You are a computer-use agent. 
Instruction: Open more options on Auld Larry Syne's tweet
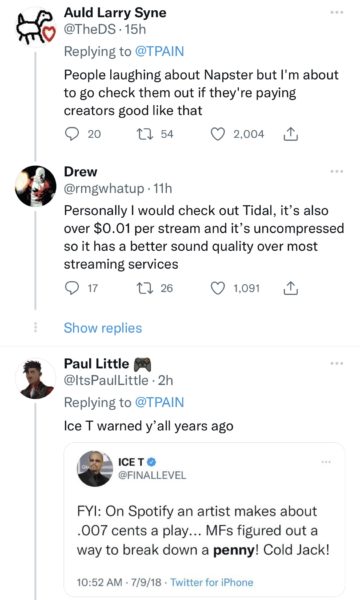pos(337,12)
